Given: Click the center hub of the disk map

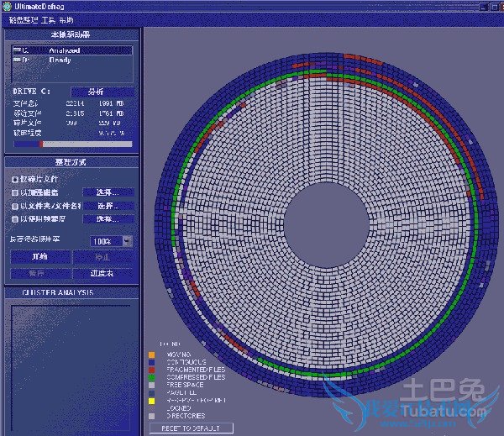Looking at the screenshot, I should 327,225.
